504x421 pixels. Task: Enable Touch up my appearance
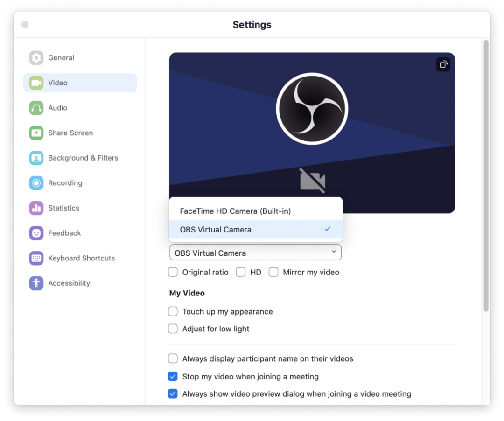(173, 311)
